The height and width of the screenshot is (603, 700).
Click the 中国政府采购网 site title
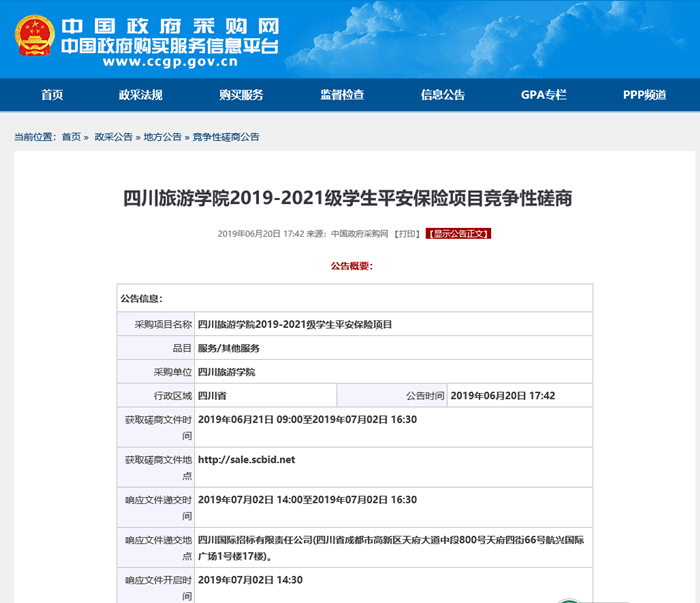click(x=170, y=26)
